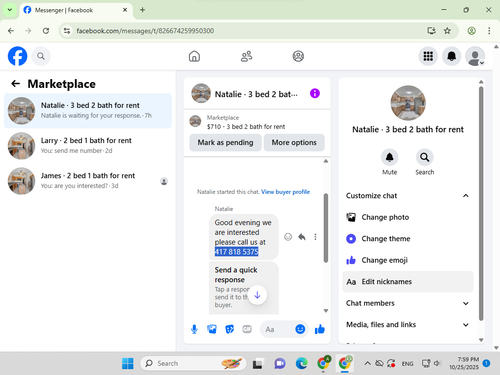The height and width of the screenshot is (375, 500).
Task: Mark the listing as pending
Action: pyautogui.click(x=225, y=143)
